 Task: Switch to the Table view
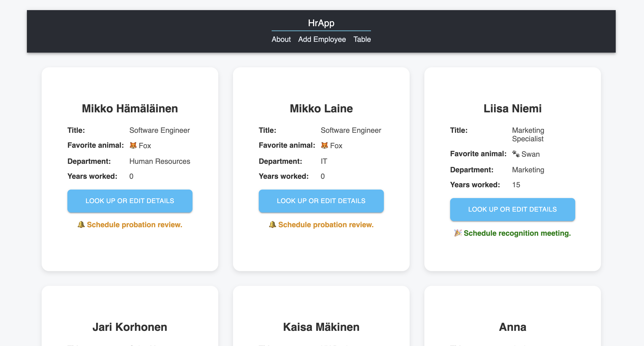tap(362, 39)
